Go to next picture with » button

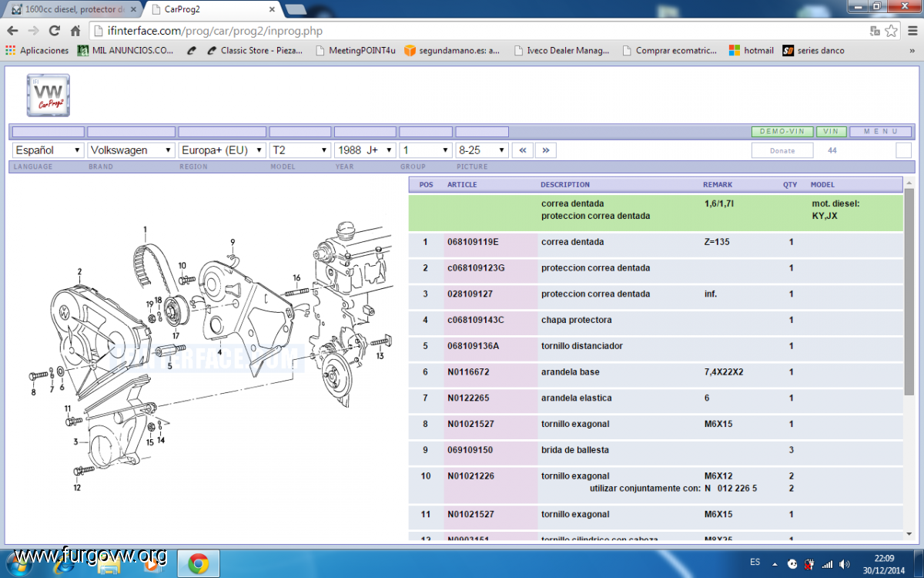[546, 150]
